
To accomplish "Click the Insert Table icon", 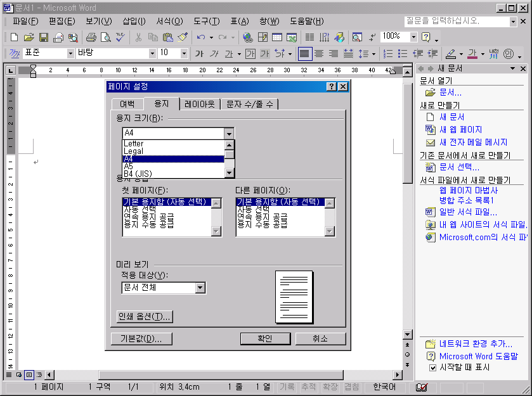I will pos(277,37).
